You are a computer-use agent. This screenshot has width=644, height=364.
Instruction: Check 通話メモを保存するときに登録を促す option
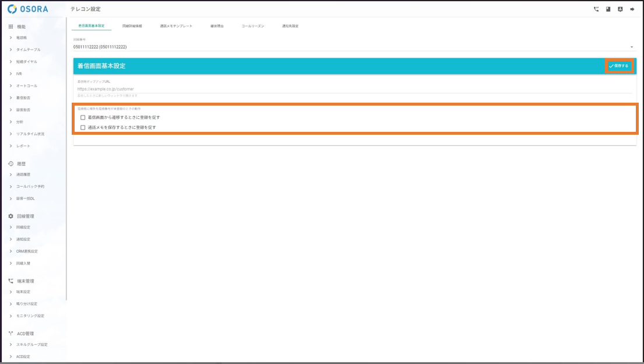(x=83, y=127)
